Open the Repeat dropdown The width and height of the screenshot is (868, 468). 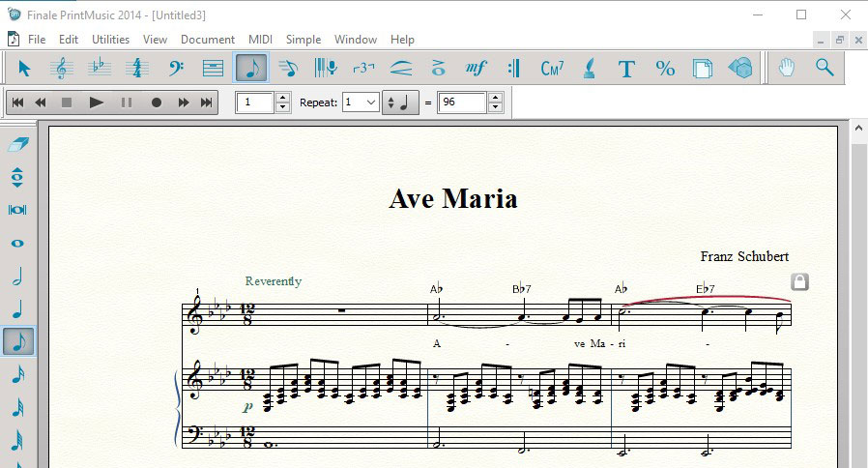click(361, 102)
